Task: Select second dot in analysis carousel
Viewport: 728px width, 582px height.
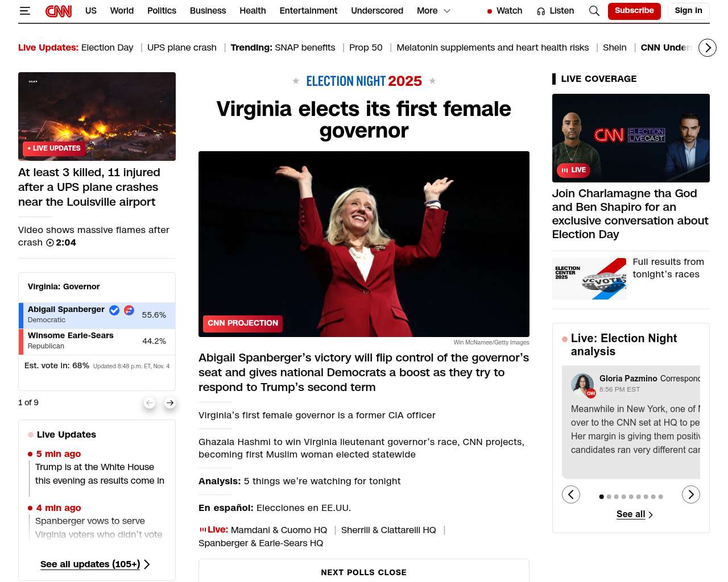Action: 609,497
